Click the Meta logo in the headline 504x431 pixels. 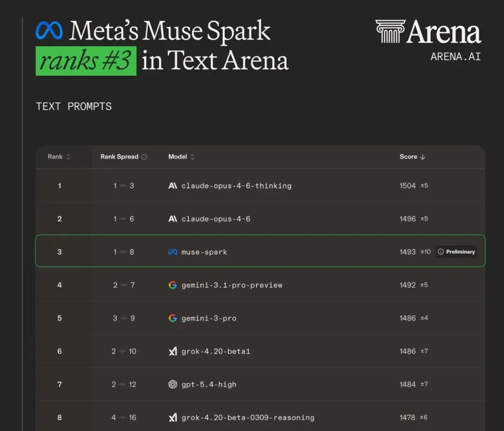point(49,31)
